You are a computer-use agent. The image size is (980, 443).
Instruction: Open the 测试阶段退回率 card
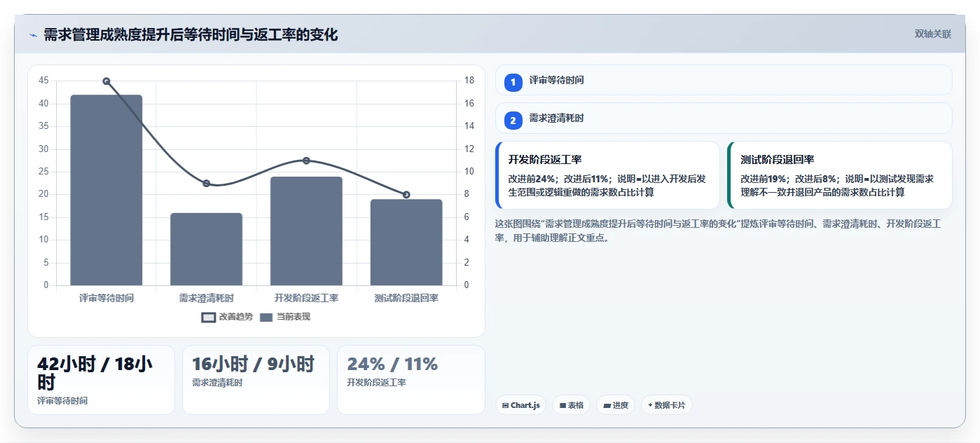[839, 175]
